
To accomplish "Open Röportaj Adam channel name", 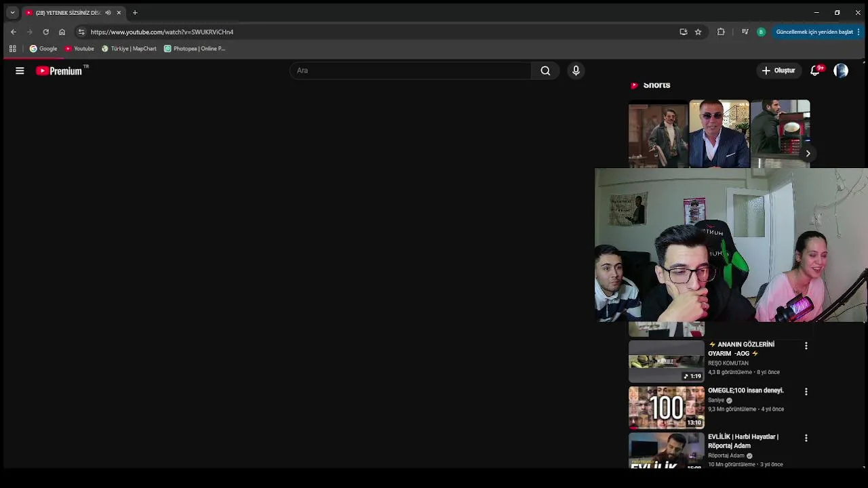I will [726, 455].
